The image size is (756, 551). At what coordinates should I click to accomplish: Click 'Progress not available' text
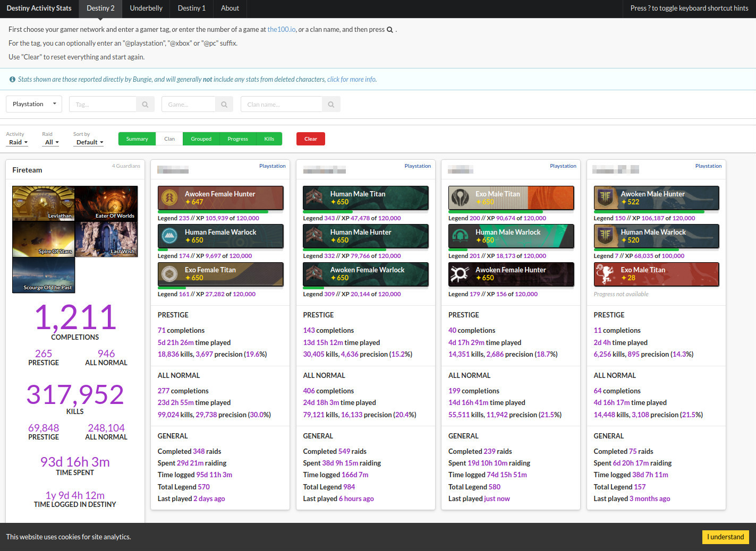click(621, 294)
